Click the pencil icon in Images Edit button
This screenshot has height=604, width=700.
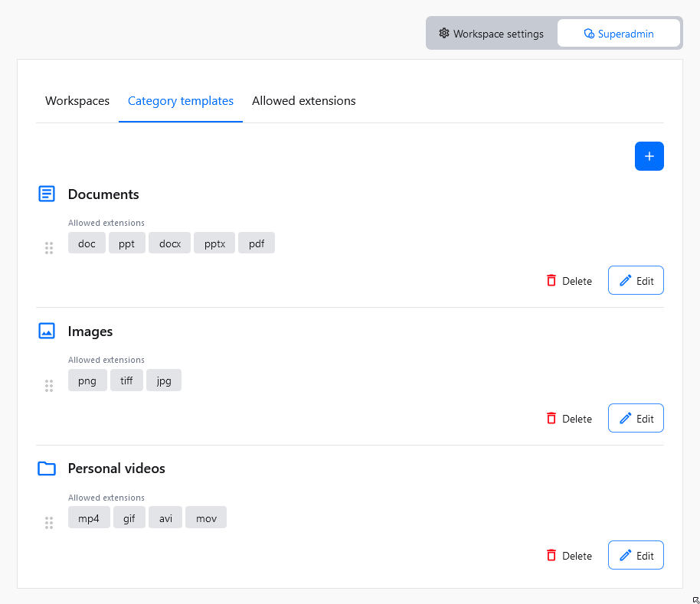[x=626, y=418]
